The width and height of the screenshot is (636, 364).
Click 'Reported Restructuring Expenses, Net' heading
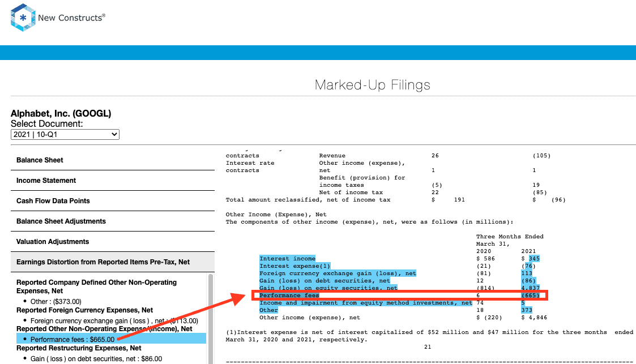point(79,348)
